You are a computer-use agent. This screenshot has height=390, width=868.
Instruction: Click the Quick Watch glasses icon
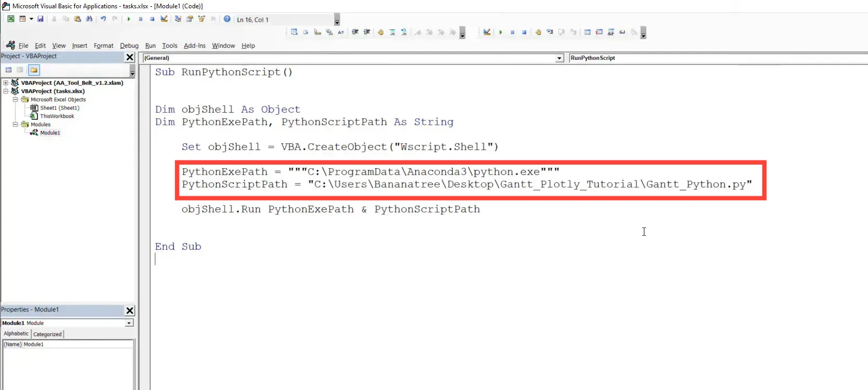pyautogui.click(x=623, y=32)
